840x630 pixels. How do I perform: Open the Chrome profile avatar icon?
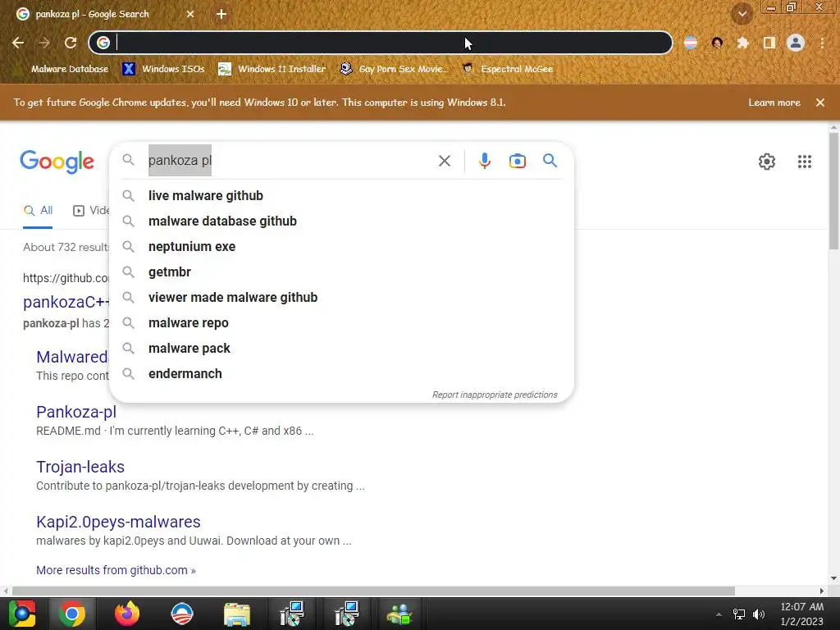click(796, 43)
